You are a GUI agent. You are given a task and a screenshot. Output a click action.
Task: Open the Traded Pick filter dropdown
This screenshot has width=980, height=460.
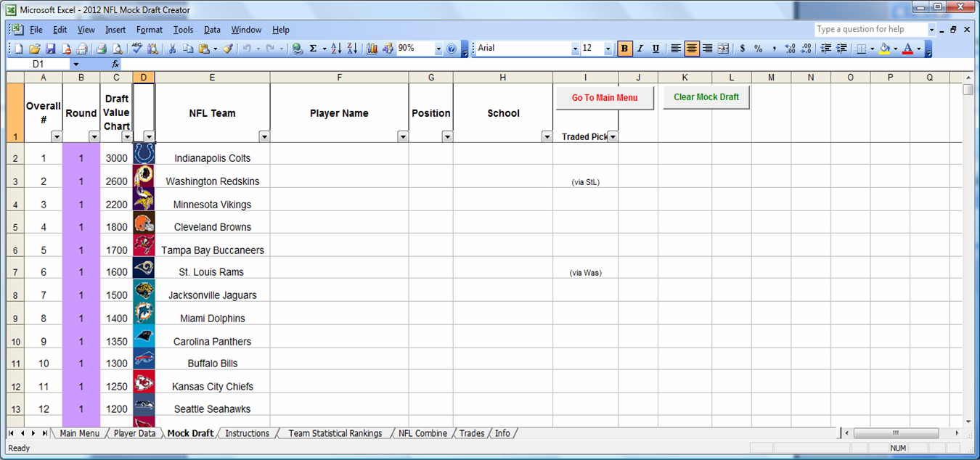pyautogui.click(x=613, y=136)
